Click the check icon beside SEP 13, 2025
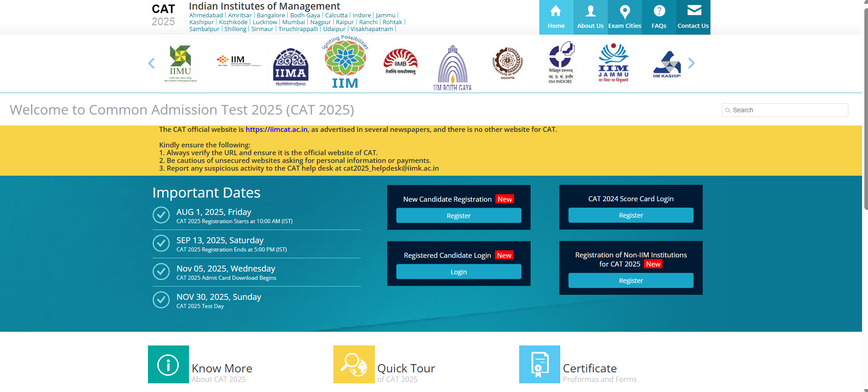 pyautogui.click(x=161, y=243)
